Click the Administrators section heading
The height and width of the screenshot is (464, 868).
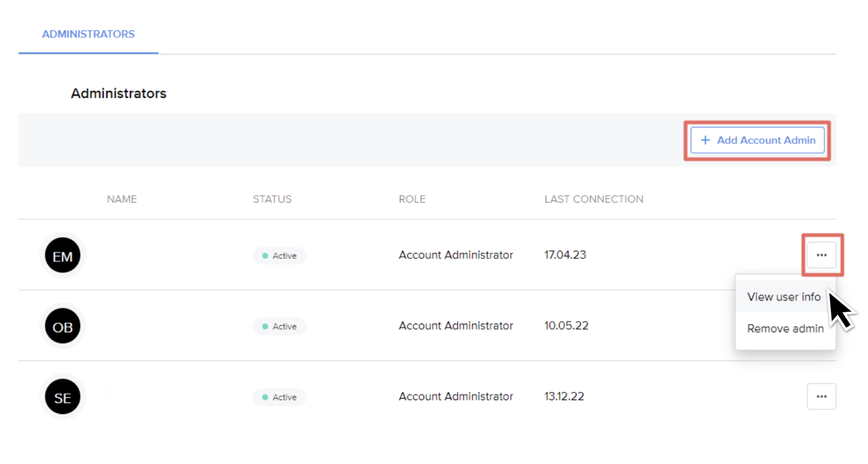tap(119, 94)
